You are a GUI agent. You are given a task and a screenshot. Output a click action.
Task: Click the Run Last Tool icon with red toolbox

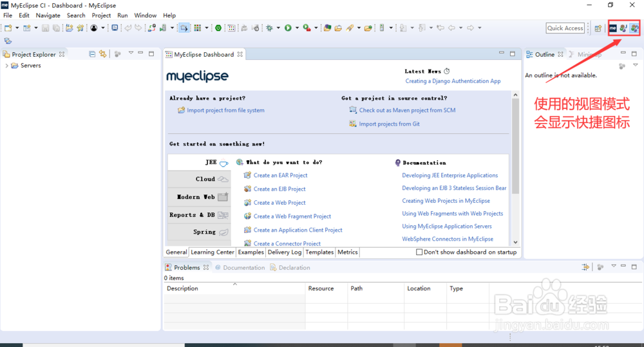click(x=307, y=28)
